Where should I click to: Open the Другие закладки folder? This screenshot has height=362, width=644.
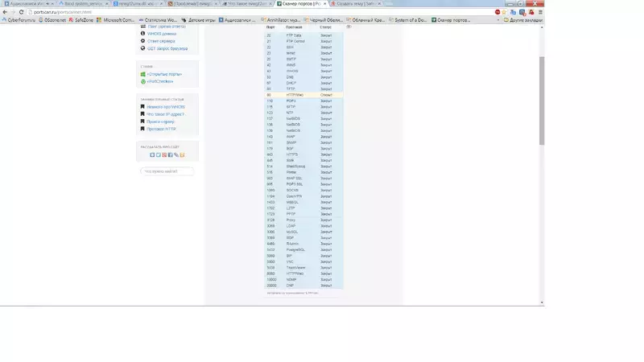pyautogui.click(x=522, y=19)
